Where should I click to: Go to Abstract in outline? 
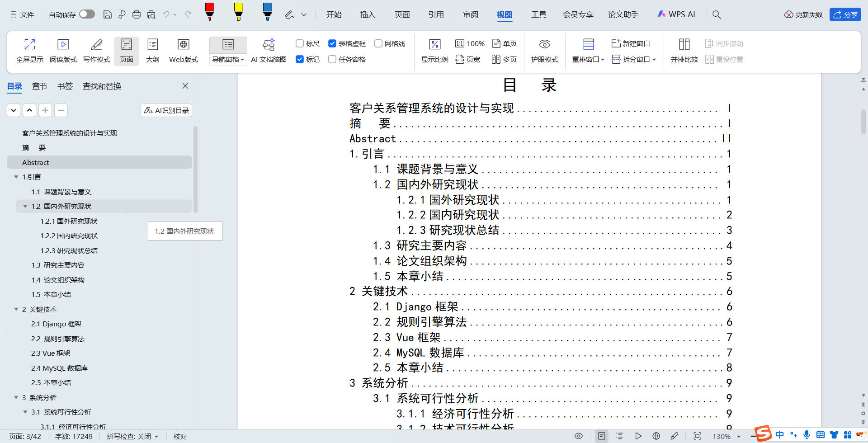pos(99,162)
